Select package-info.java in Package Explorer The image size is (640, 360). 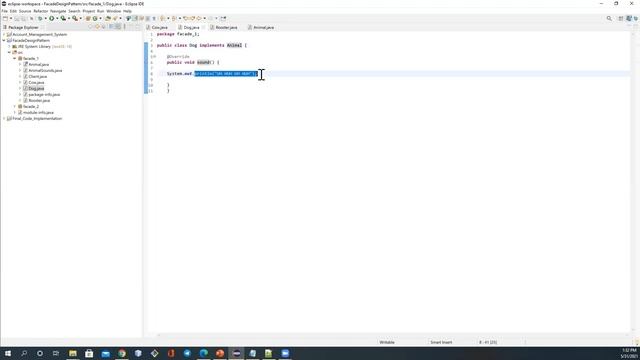44,94
